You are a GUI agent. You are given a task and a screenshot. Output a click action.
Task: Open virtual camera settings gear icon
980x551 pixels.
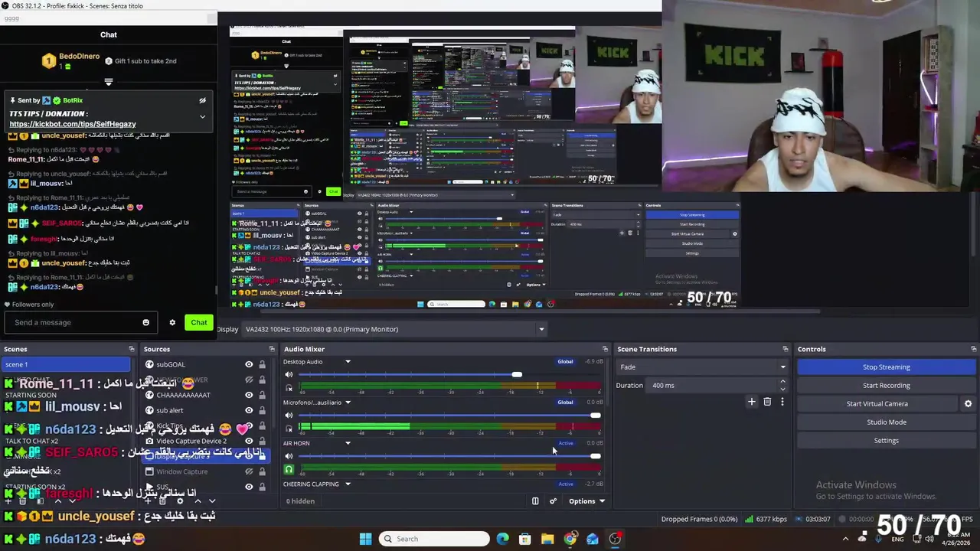968,404
